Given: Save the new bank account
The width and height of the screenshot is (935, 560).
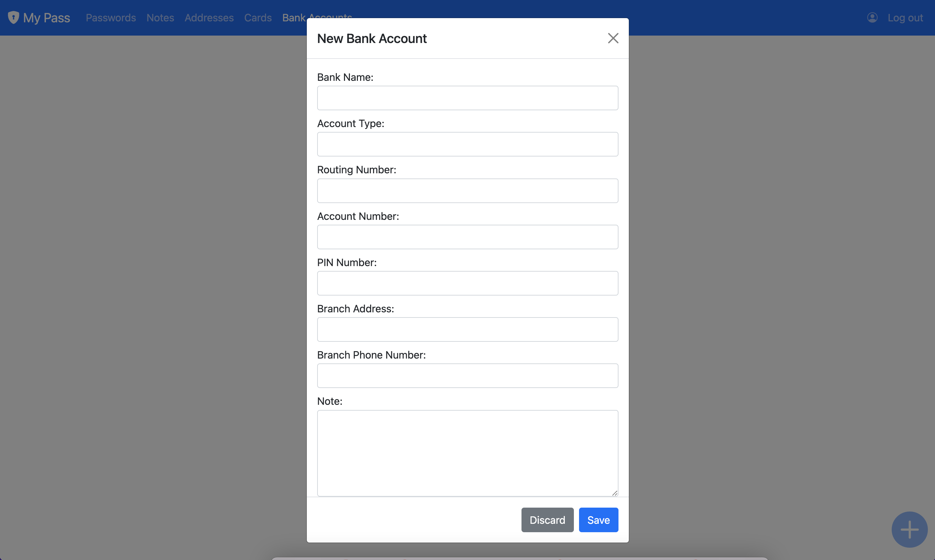Looking at the screenshot, I should [598, 520].
